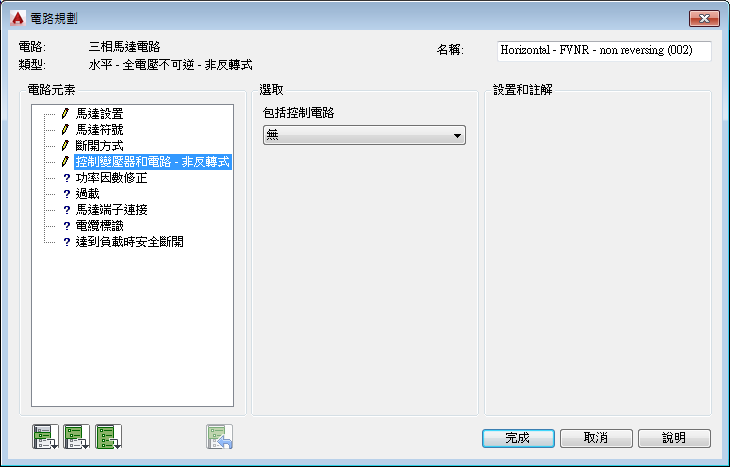
Task: Click the AutoCAD logo in the title bar
Action: click(18, 18)
